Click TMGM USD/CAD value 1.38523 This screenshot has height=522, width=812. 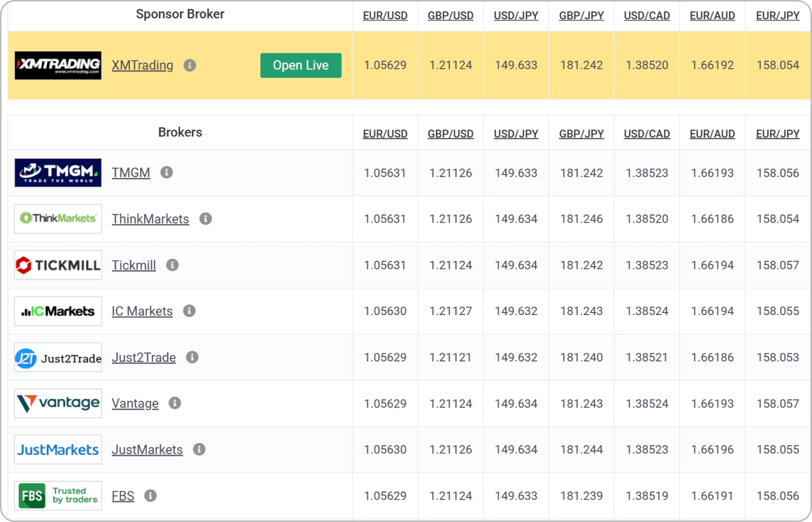[647, 173]
